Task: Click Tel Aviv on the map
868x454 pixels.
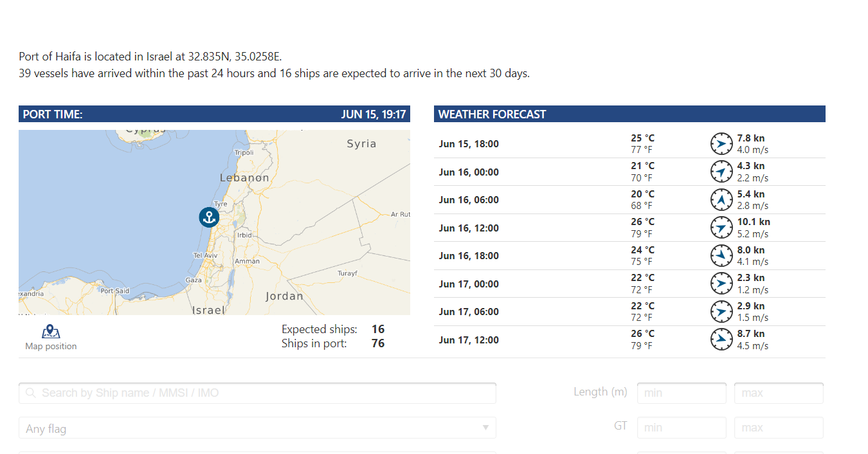Action: 206,256
